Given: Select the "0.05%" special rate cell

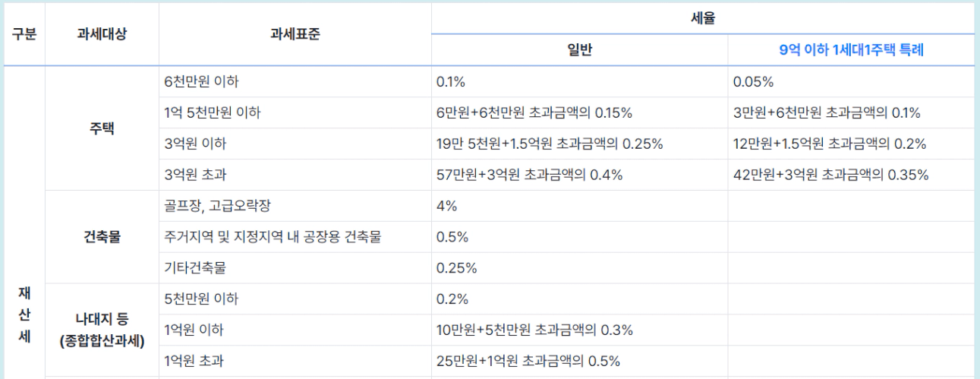Looking at the screenshot, I should click(x=754, y=81).
